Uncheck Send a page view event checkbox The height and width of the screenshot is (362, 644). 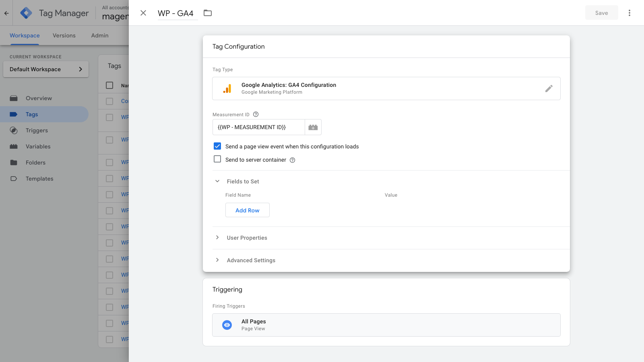click(217, 146)
